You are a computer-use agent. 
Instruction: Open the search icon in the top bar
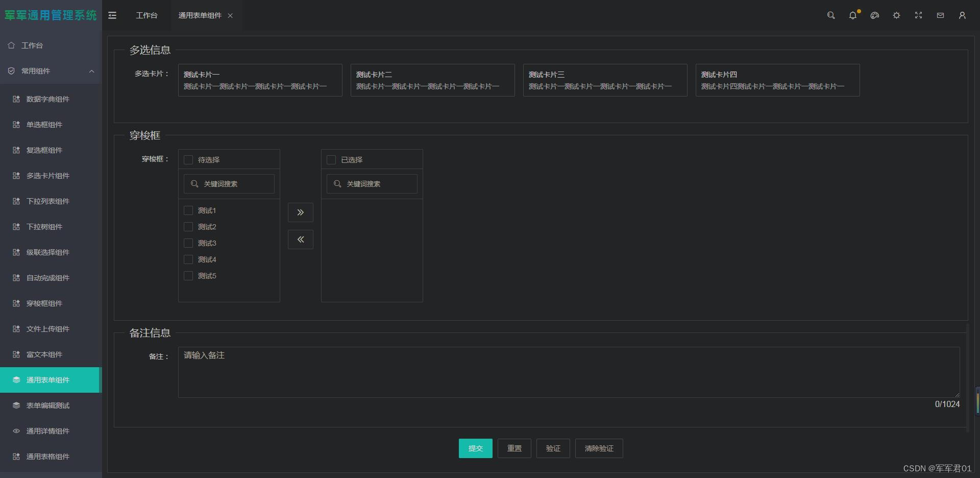coord(831,15)
